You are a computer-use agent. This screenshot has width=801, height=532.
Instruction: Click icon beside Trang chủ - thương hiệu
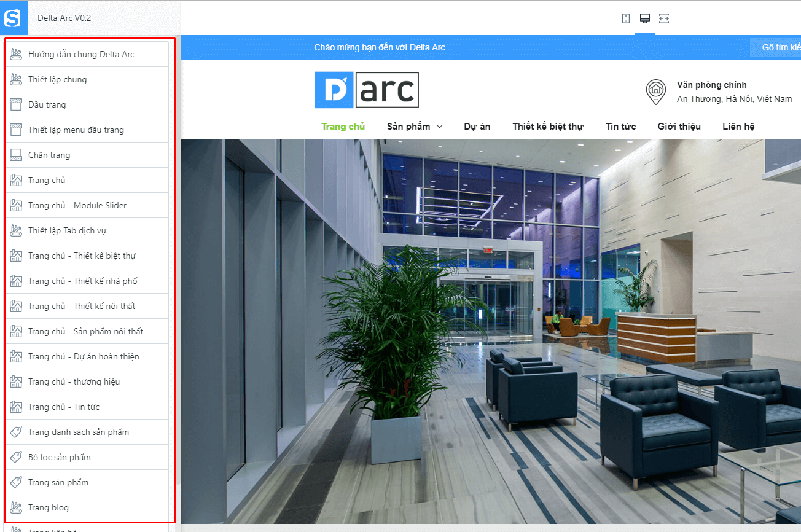17,381
